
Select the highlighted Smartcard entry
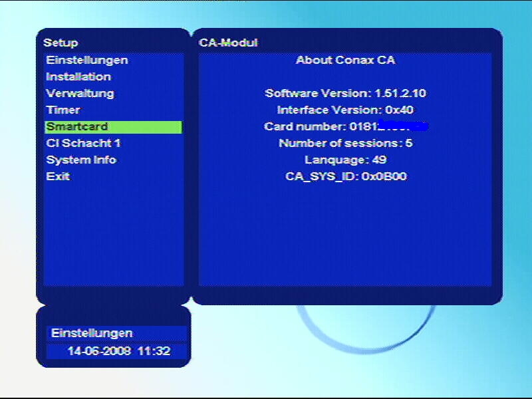113,127
